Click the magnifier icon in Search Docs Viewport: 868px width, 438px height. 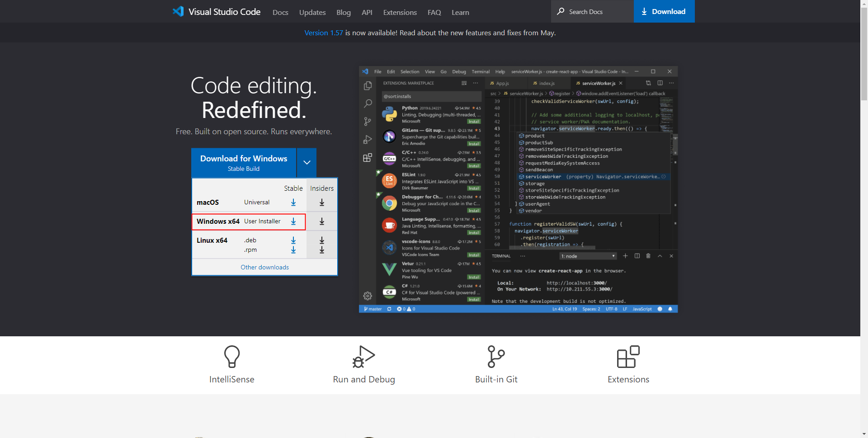pyautogui.click(x=561, y=11)
